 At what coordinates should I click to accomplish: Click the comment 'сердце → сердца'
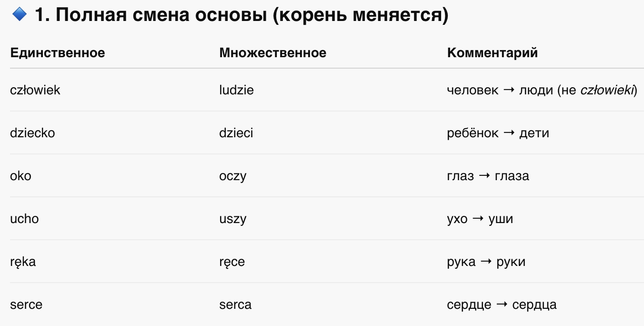click(502, 305)
